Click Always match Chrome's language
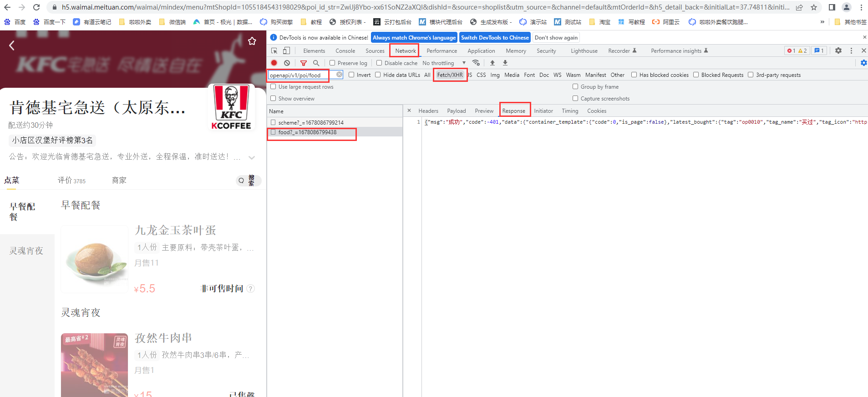This screenshot has height=397, width=868. [414, 37]
